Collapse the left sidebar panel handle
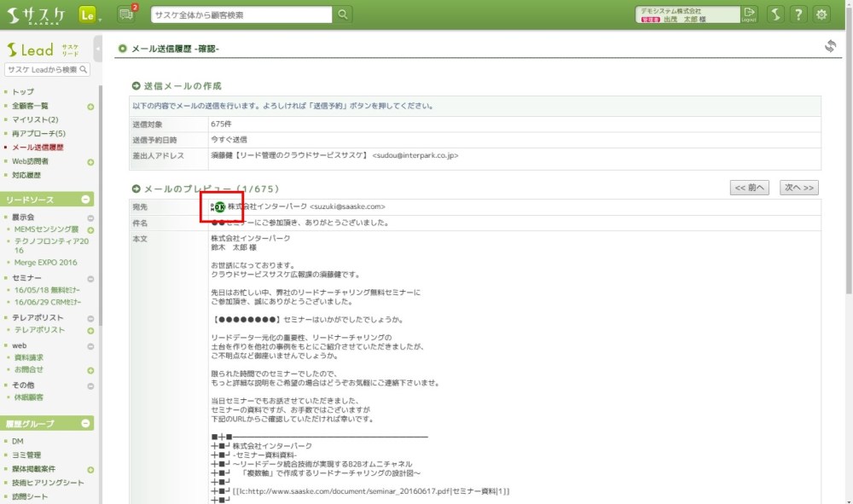The width and height of the screenshot is (853, 504). 98,49
